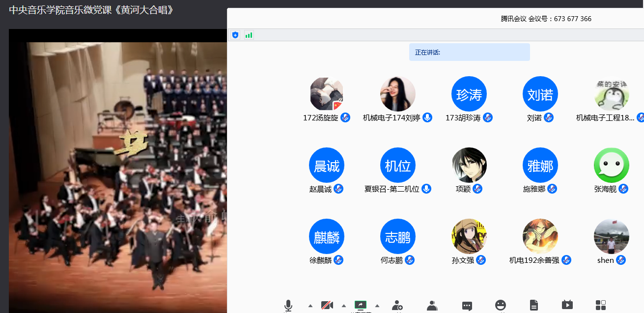Toggle the share screen button
This screenshot has height=313, width=644.
[x=361, y=306]
